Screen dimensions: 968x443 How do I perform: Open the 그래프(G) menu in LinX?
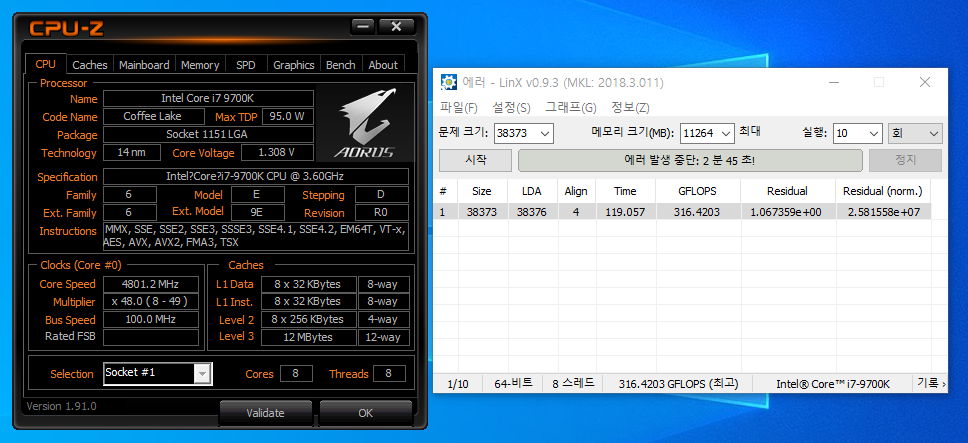(570, 107)
